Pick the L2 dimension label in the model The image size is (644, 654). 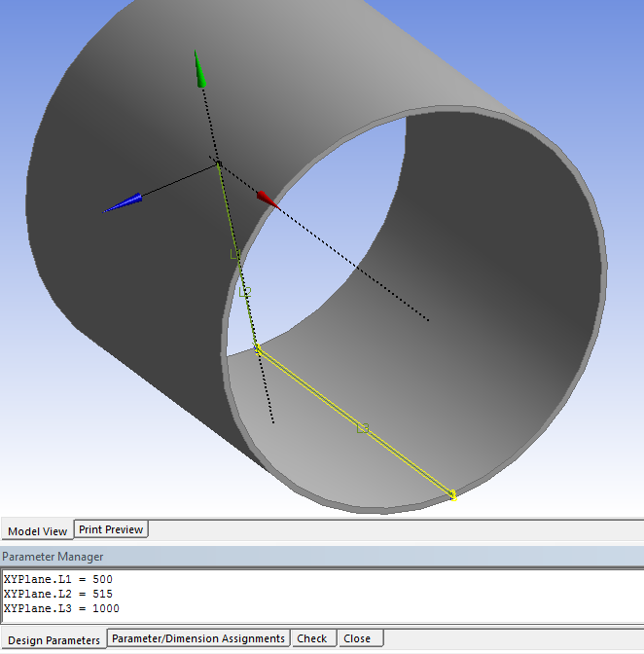[x=245, y=292]
